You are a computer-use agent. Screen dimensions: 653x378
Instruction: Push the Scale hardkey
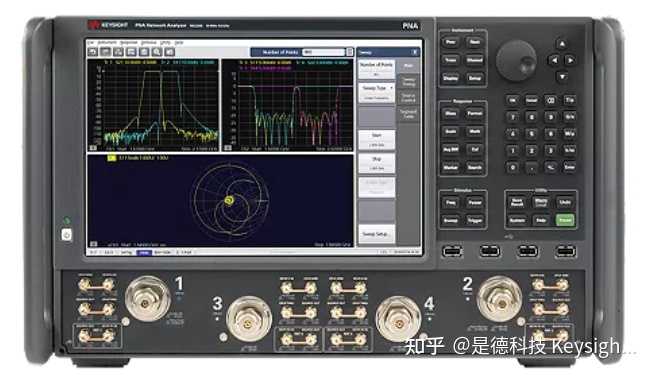click(450, 132)
